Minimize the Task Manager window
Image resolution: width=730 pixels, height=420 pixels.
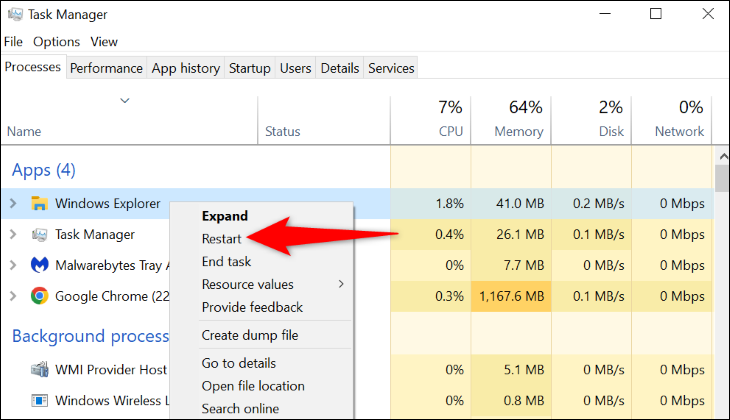click(605, 14)
